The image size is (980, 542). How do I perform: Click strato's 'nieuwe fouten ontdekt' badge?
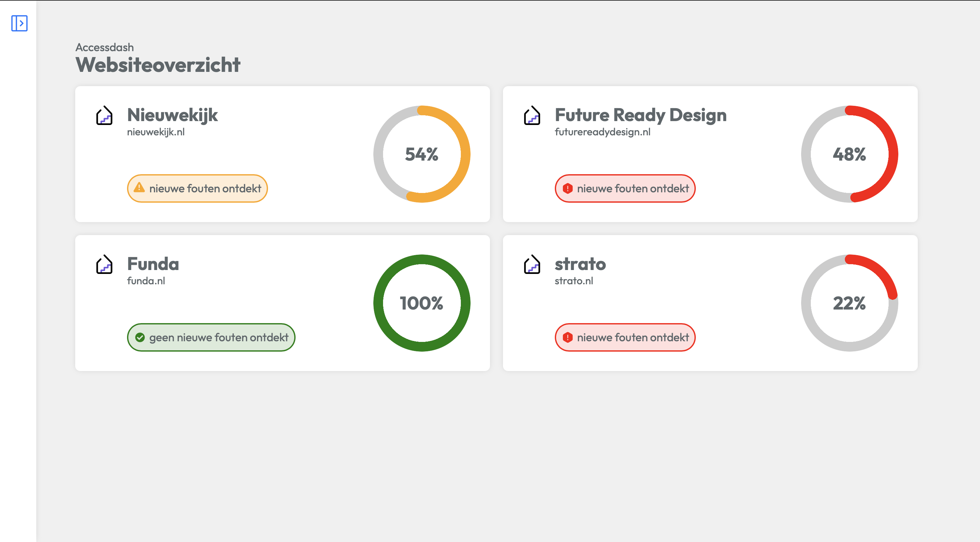[x=625, y=337]
